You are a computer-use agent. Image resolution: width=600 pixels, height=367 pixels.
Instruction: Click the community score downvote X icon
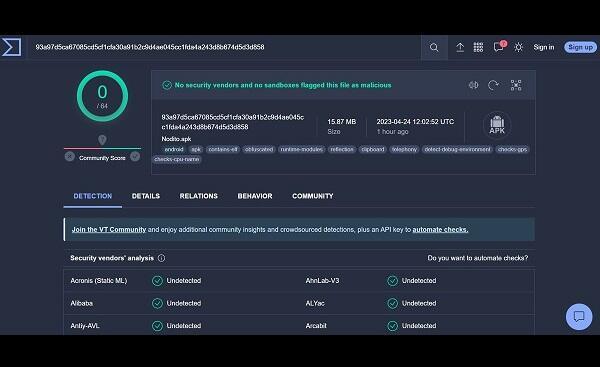70,157
